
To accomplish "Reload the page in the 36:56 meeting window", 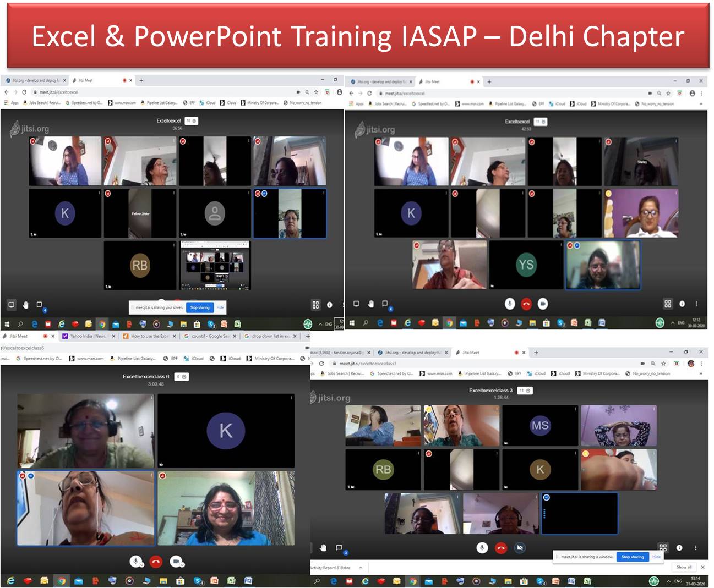I will click(24, 92).
